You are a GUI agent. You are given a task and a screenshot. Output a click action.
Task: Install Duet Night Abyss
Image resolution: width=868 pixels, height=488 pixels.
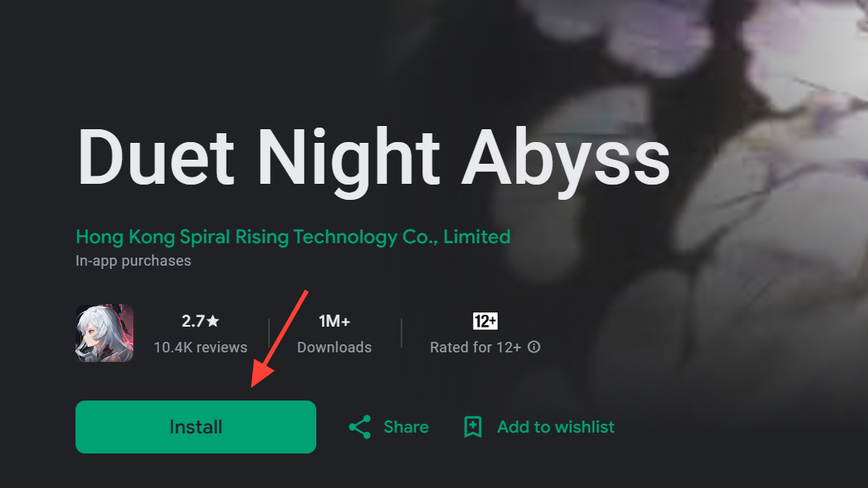coord(195,426)
